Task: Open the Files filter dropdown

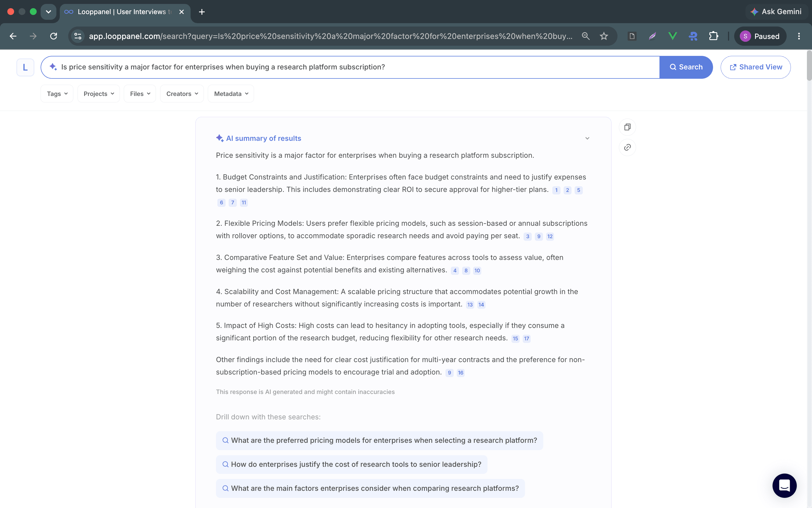Action: point(140,94)
